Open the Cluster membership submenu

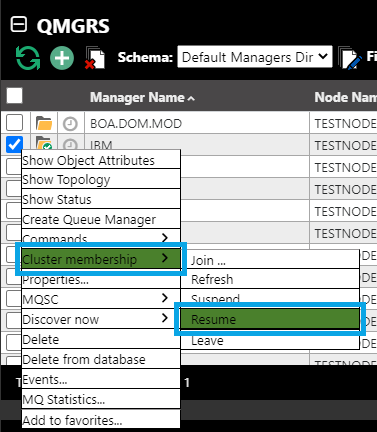tap(101, 259)
